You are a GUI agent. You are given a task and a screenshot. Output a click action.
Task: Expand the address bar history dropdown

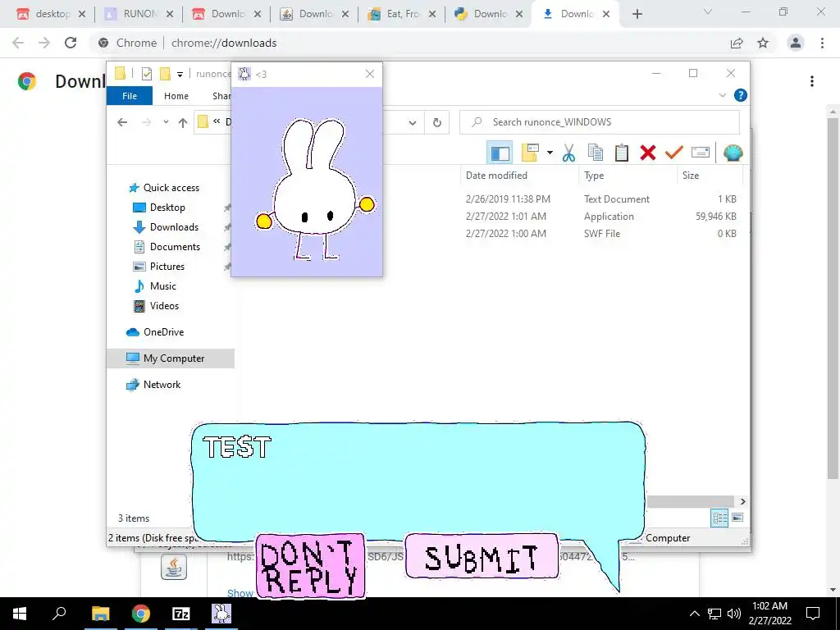(x=413, y=123)
